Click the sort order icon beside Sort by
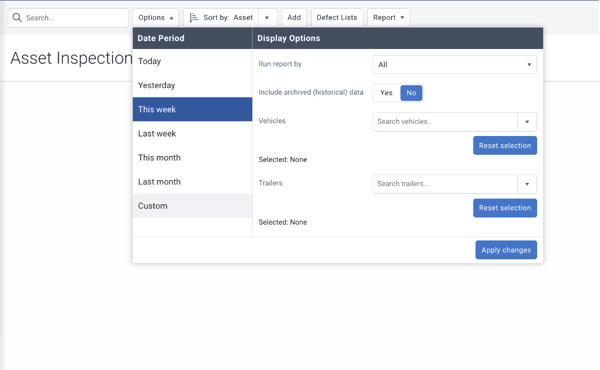The width and height of the screenshot is (600, 370). pos(194,18)
